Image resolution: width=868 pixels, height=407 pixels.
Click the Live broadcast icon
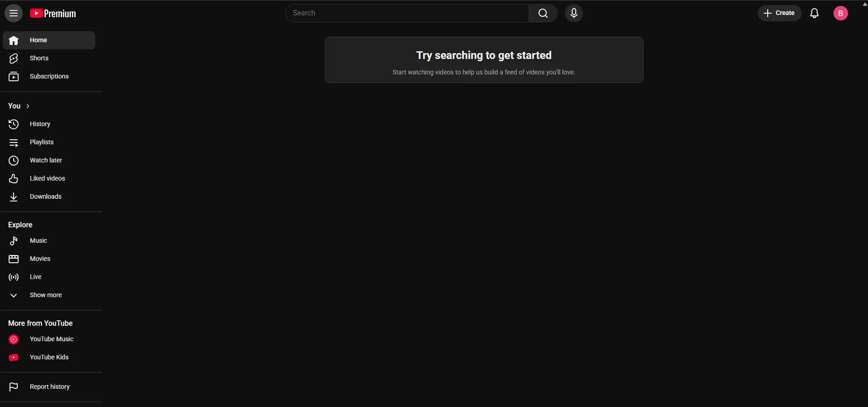(14, 277)
